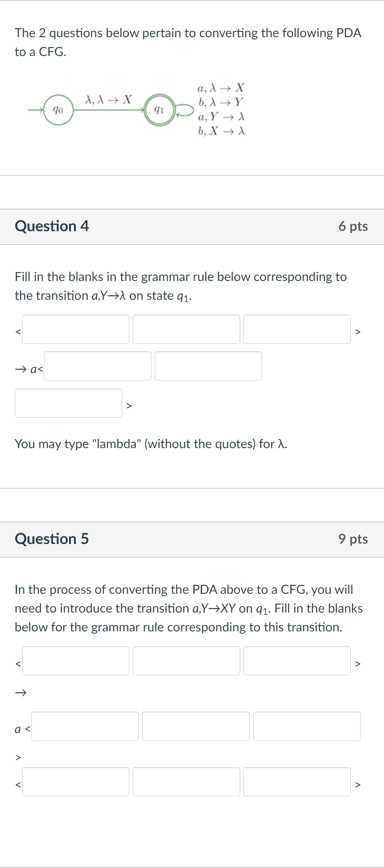Click the PDA state diagram image
This screenshot has width=384, height=868.
134,110
